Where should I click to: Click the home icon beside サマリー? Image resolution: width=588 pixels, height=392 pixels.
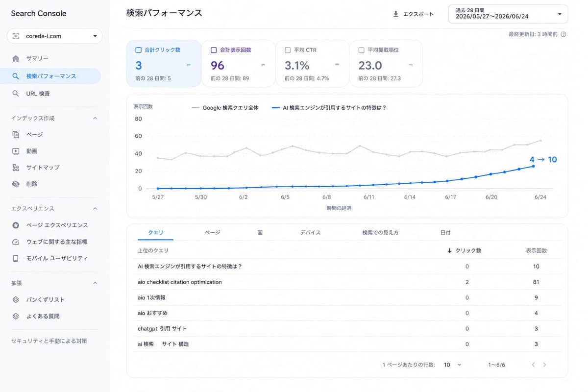click(16, 58)
